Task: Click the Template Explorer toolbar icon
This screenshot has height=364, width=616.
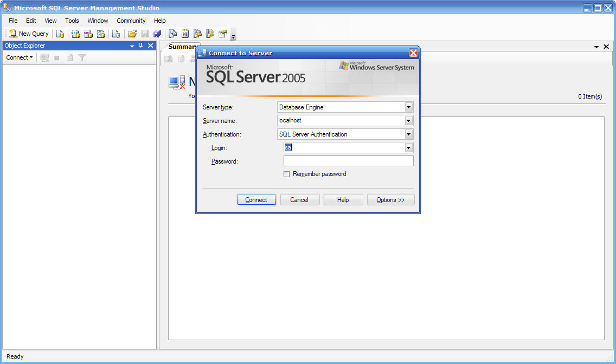Action: (x=210, y=34)
